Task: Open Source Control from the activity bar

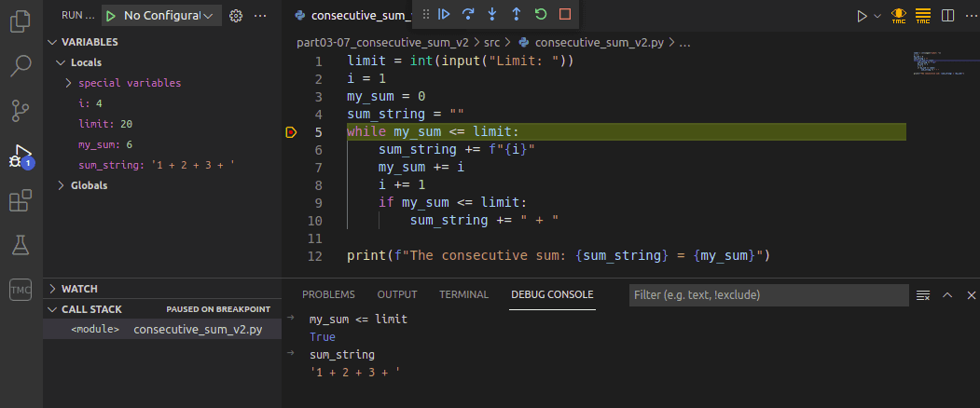Action: click(x=21, y=111)
